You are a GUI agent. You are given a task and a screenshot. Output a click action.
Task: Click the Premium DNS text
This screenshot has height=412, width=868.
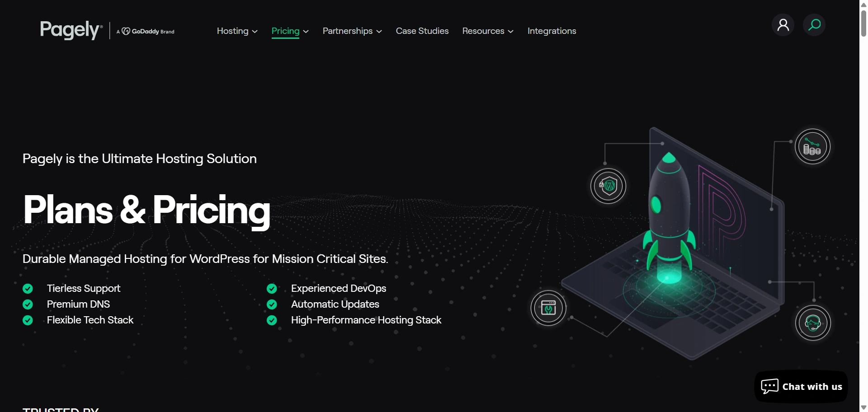(x=79, y=304)
